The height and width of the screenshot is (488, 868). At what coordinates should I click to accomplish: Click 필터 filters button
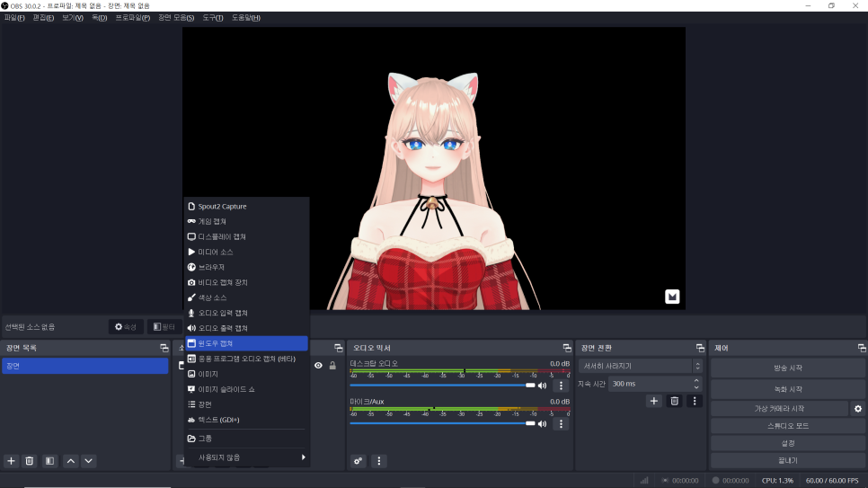pos(164,327)
